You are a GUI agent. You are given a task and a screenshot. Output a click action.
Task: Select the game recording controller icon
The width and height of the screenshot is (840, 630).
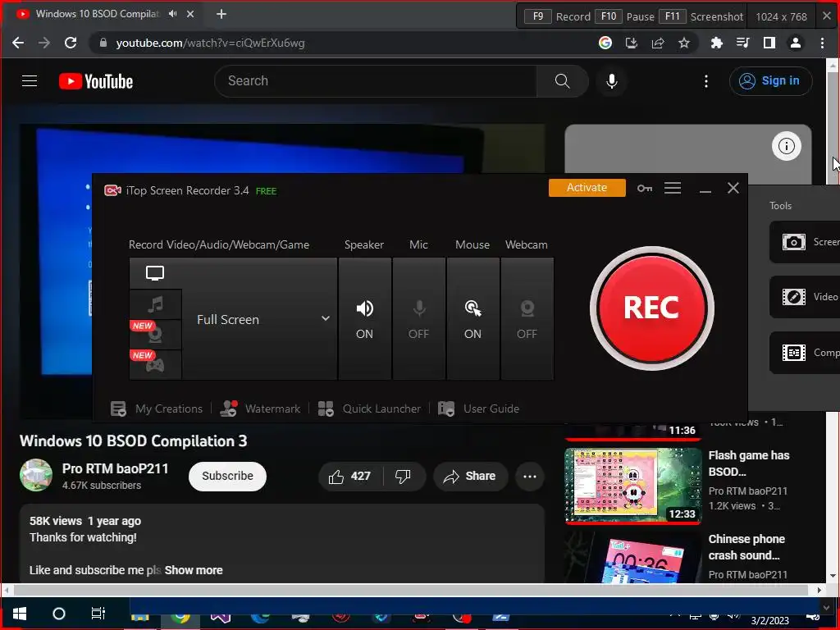(155, 365)
